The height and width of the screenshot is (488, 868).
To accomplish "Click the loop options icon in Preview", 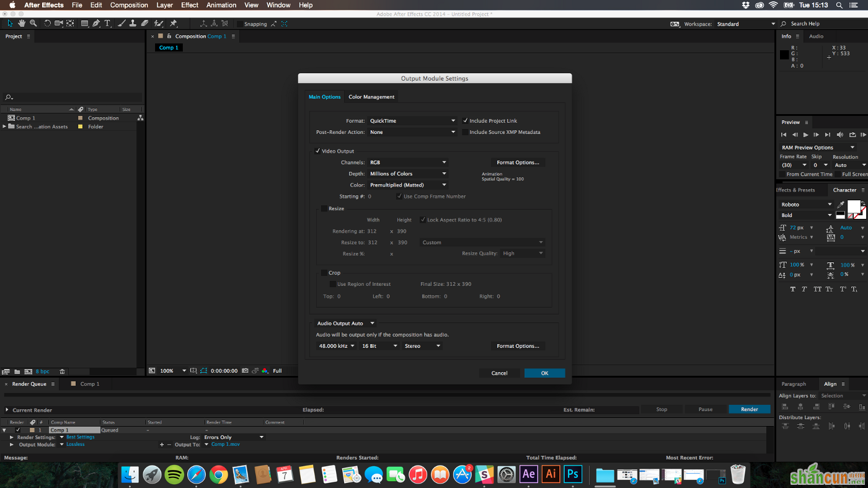I will click(852, 135).
